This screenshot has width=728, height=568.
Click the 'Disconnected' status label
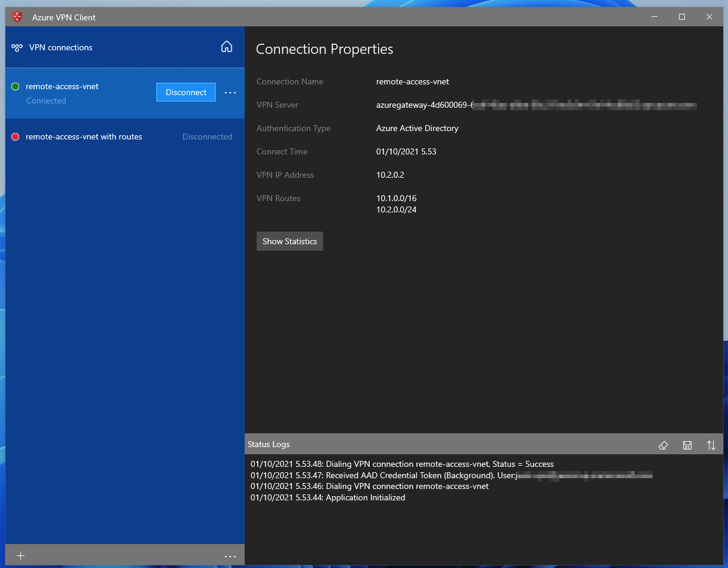click(x=208, y=136)
